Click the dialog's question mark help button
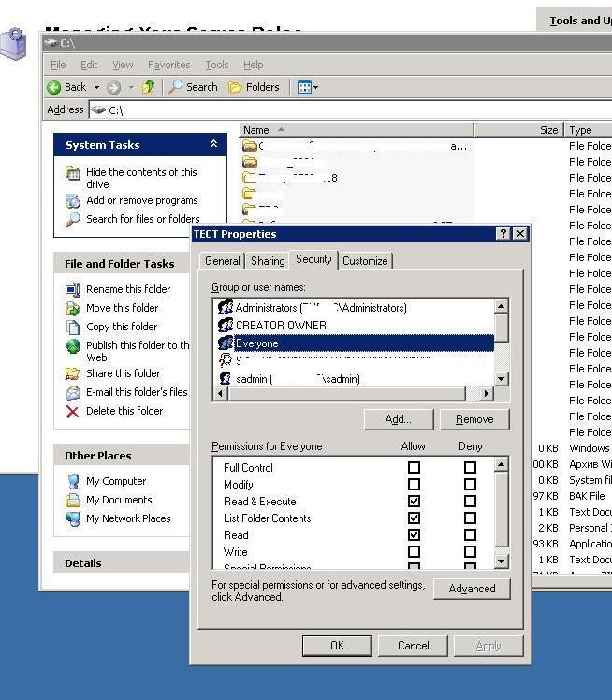The image size is (612, 700). point(503,234)
